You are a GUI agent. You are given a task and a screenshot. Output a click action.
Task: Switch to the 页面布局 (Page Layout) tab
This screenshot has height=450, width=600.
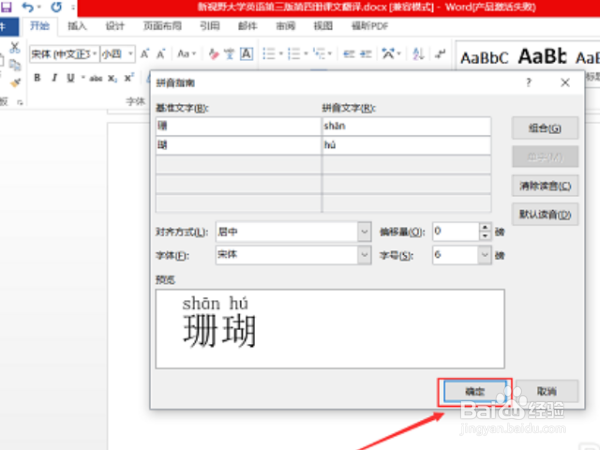pyautogui.click(x=162, y=26)
